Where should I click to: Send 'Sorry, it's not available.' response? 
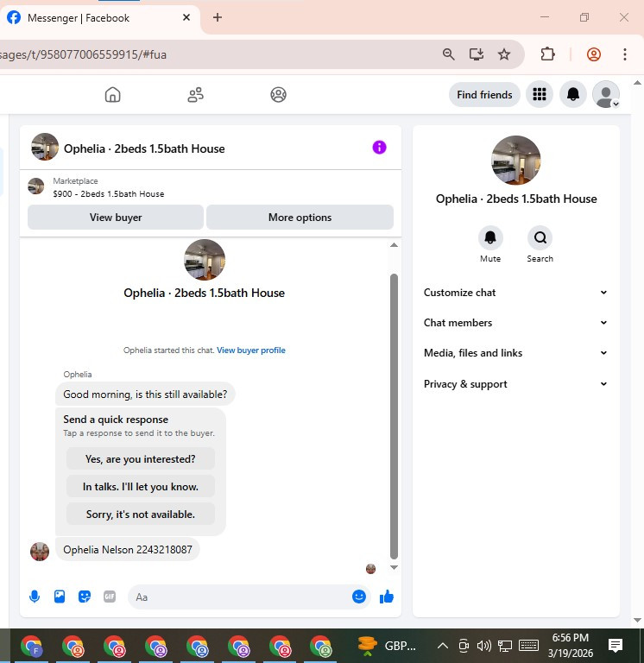(x=141, y=515)
